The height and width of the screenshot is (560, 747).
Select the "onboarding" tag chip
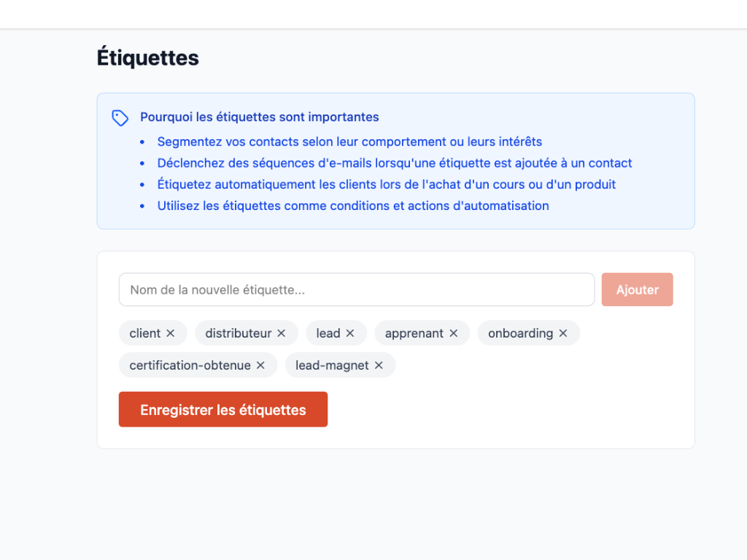point(522,332)
